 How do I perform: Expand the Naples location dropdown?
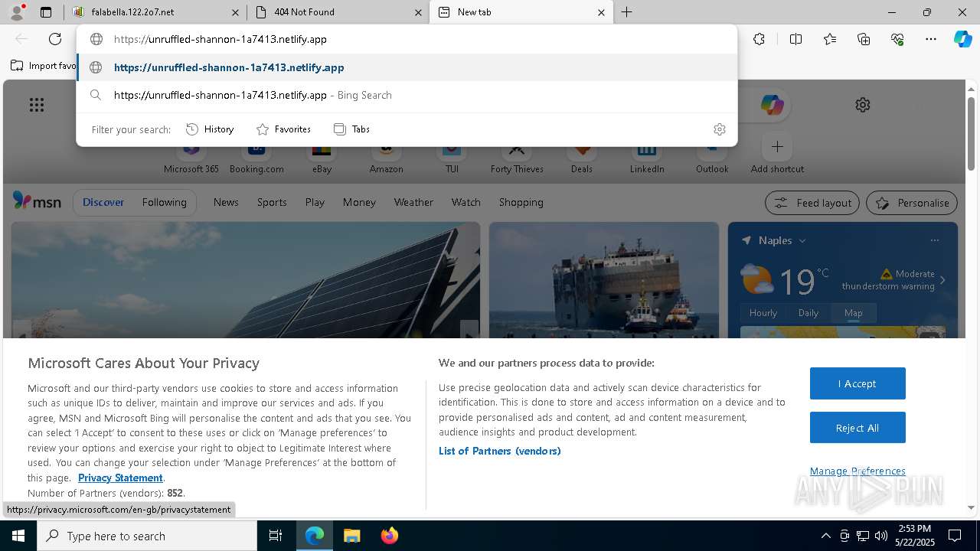pos(802,240)
